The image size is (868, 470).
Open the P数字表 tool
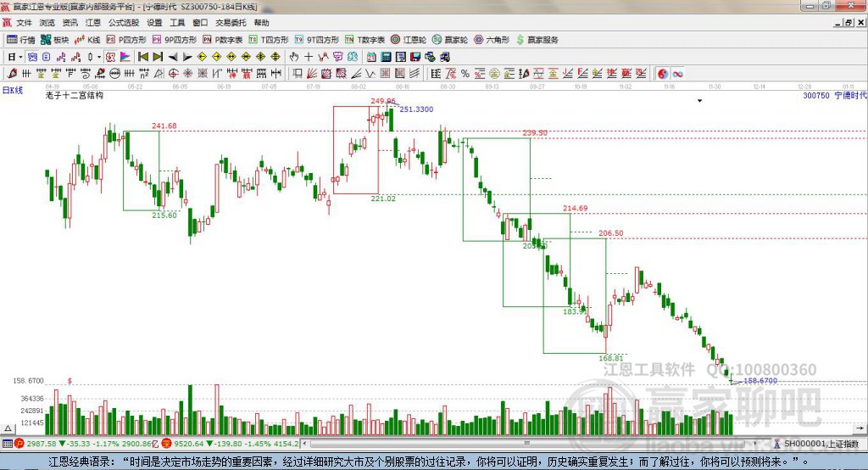(223, 40)
